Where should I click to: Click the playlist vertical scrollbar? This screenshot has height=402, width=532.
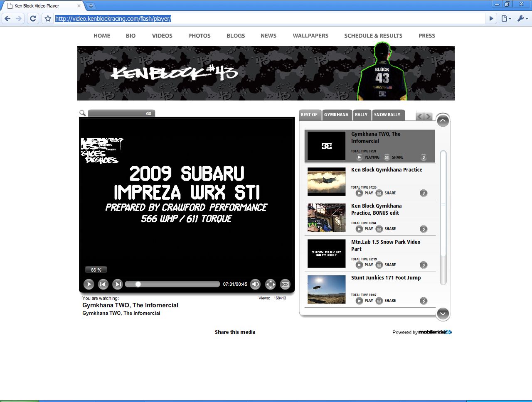click(443, 217)
